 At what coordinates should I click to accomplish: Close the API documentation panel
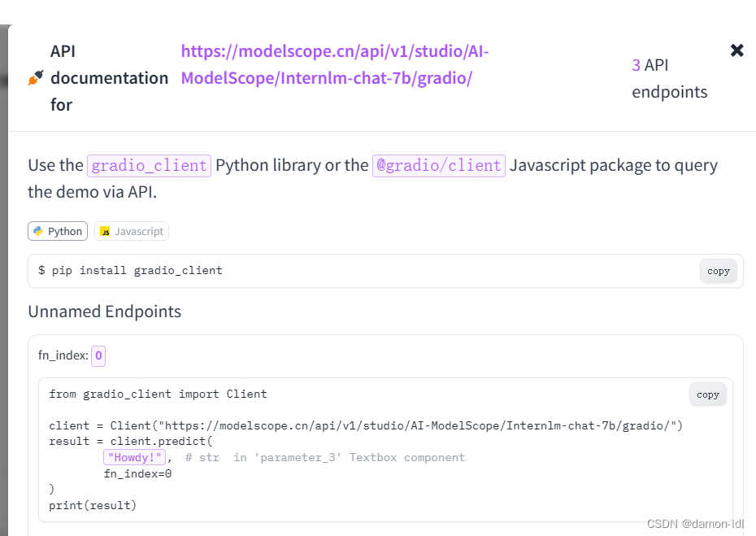click(736, 50)
